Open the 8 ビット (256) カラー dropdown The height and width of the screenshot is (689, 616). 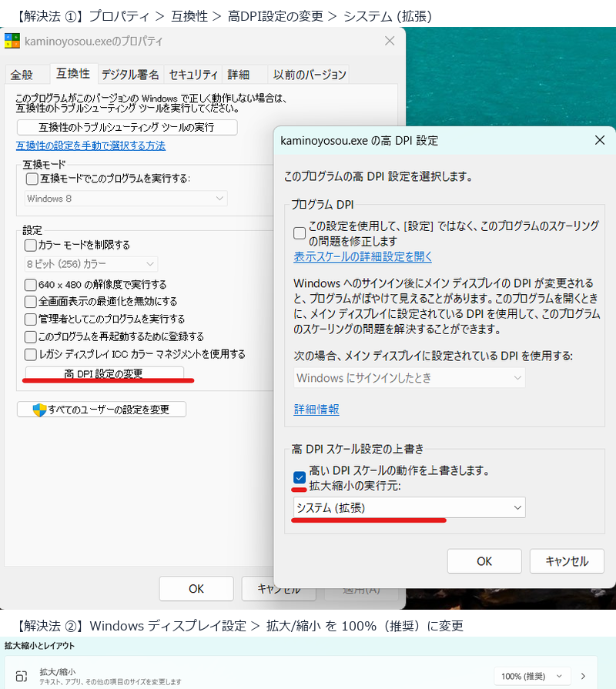click(x=91, y=264)
